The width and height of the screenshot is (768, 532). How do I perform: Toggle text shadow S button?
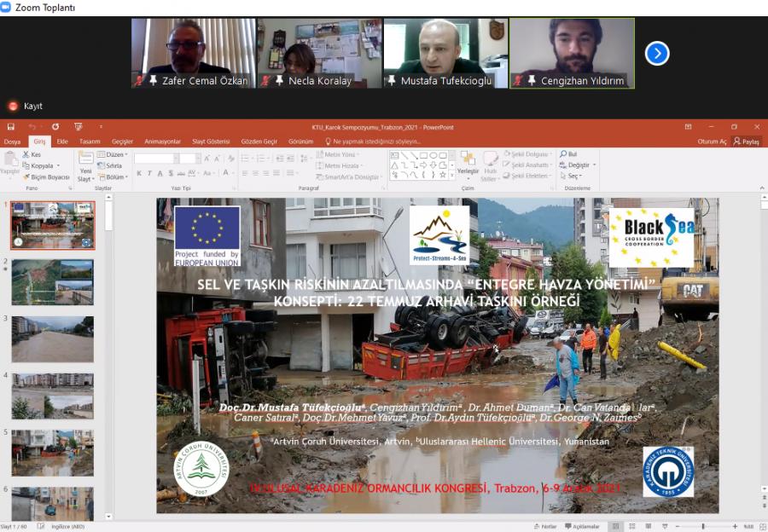click(x=171, y=173)
